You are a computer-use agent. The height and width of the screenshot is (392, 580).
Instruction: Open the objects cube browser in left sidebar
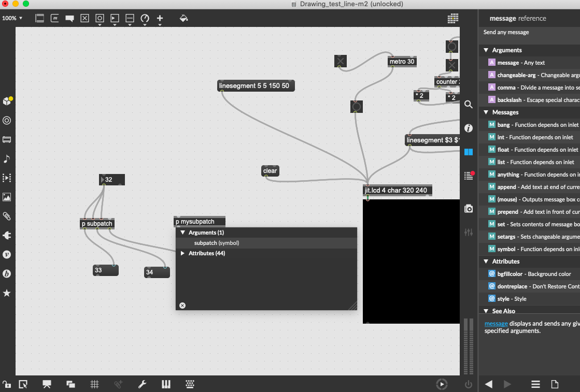tap(7, 101)
